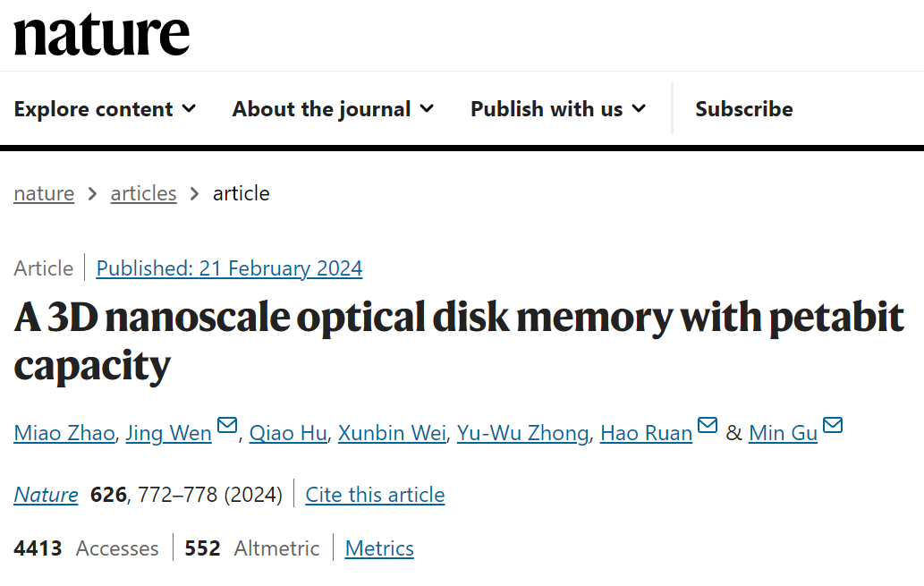Open author Miao Zhao's profile
Viewport: 924px width, 586px height.
[x=64, y=434]
